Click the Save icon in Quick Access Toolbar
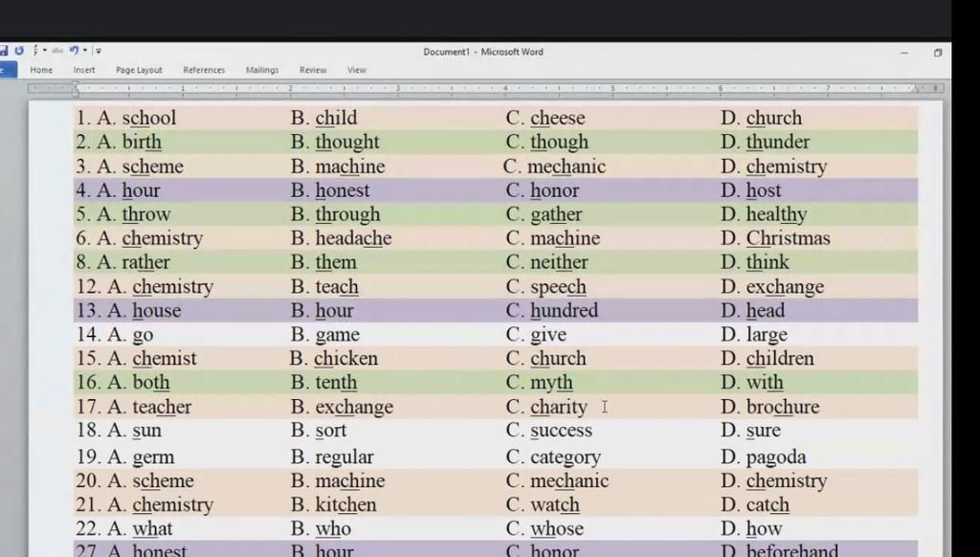 pyautogui.click(x=4, y=51)
